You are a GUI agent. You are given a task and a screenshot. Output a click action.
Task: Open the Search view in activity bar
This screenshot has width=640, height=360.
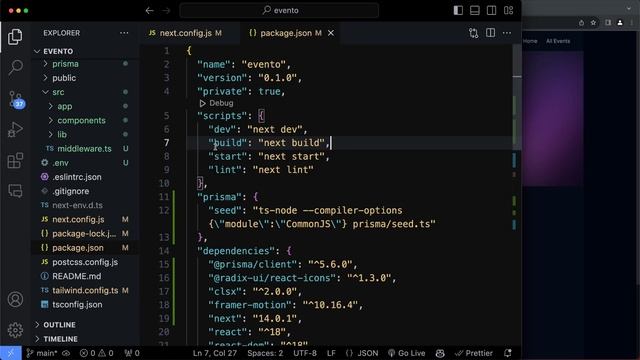[x=15, y=67]
